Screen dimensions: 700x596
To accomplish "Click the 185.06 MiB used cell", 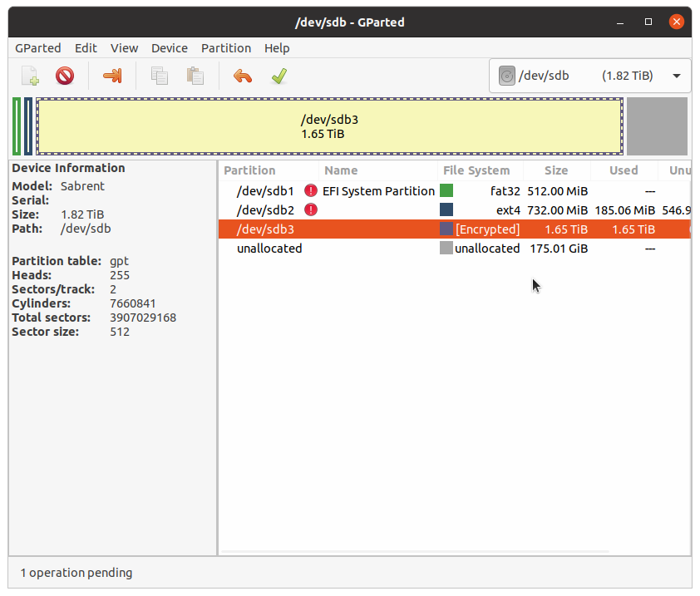I will click(x=625, y=209).
